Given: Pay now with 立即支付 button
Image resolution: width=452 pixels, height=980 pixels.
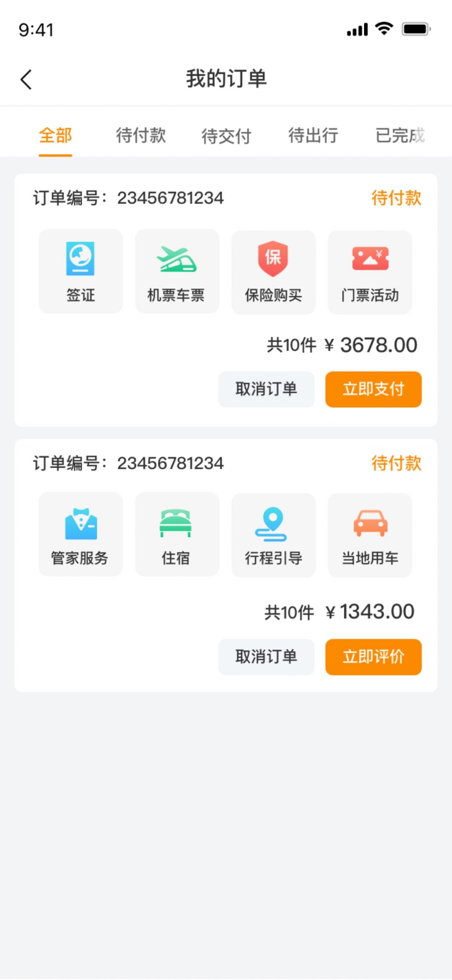Looking at the screenshot, I should pos(373,389).
